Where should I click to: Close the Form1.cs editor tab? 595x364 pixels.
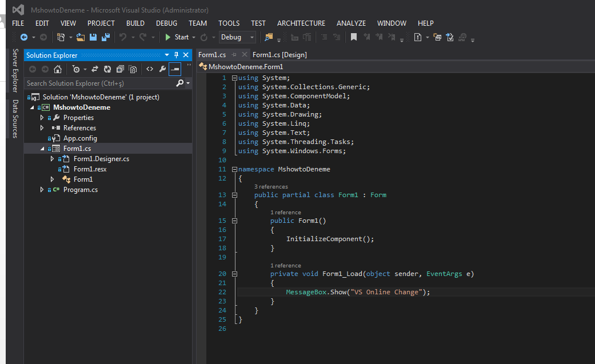[x=245, y=55]
